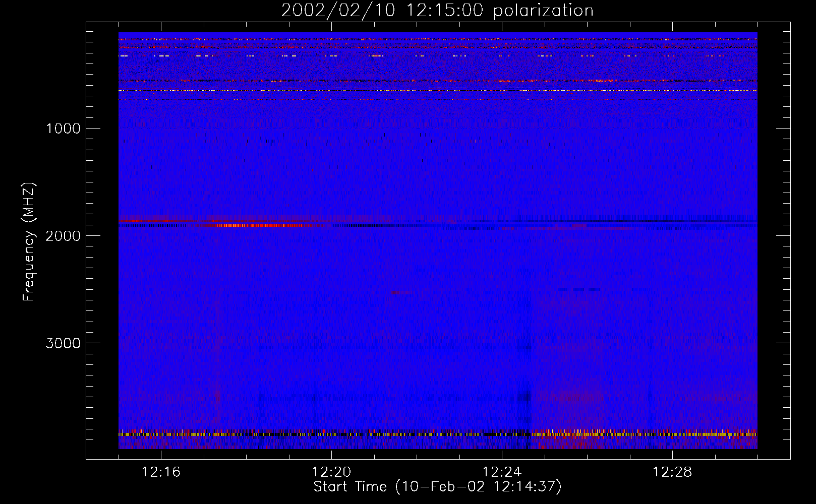Click the "12:16" time tick label
Image resolution: width=816 pixels, height=504 pixels.
click(x=161, y=472)
